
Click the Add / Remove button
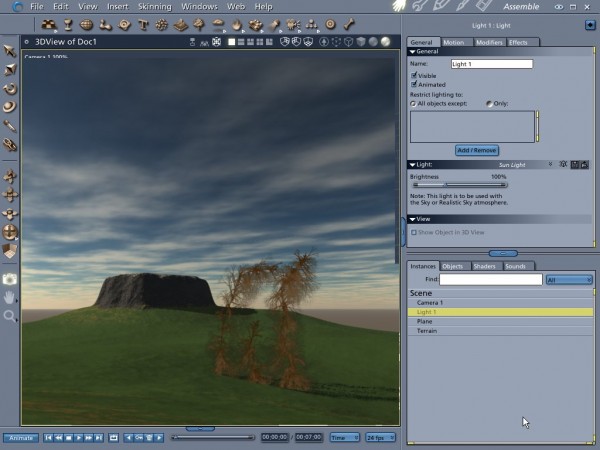tap(477, 150)
